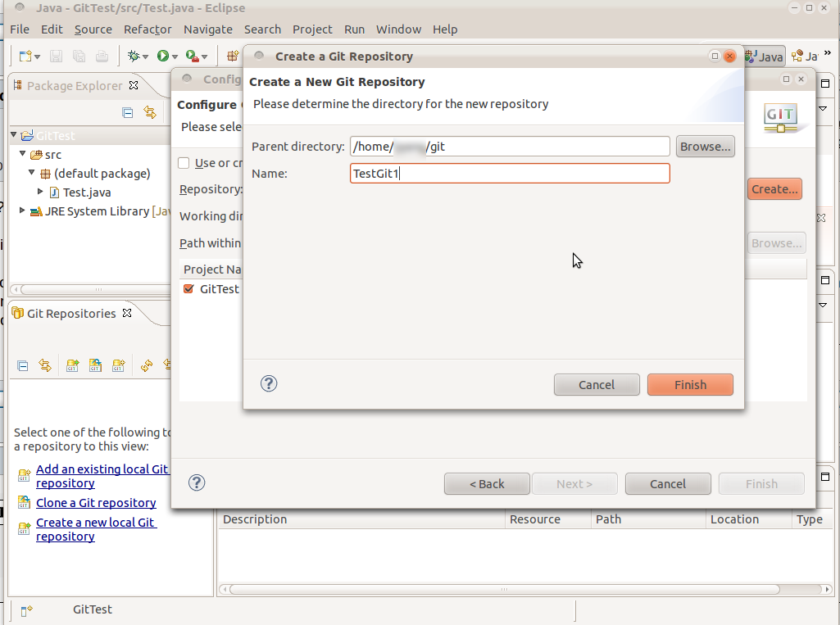Image resolution: width=840 pixels, height=625 pixels.
Task: Click the Package Explorer horizontal scrollbar
Action: tap(95, 289)
